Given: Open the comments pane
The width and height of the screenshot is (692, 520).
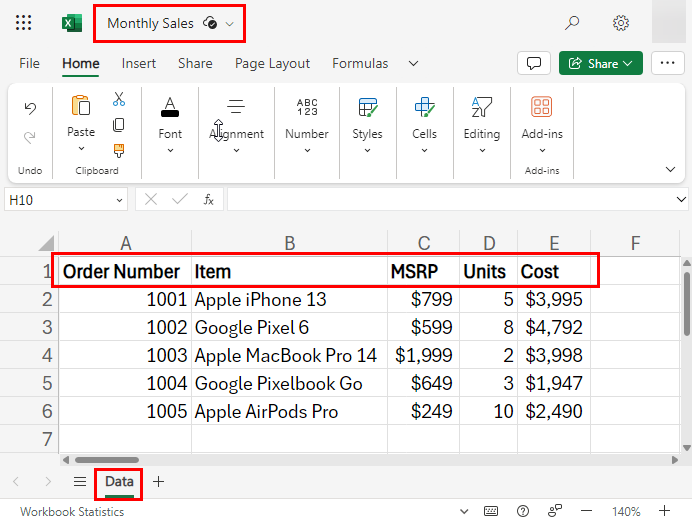Looking at the screenshot, I should [x=534, y=63].
